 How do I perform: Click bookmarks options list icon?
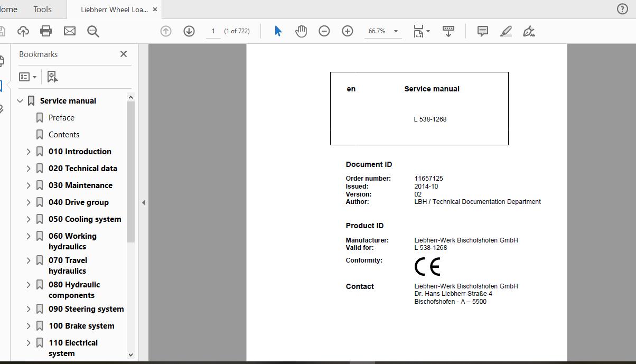pos(27,77)
